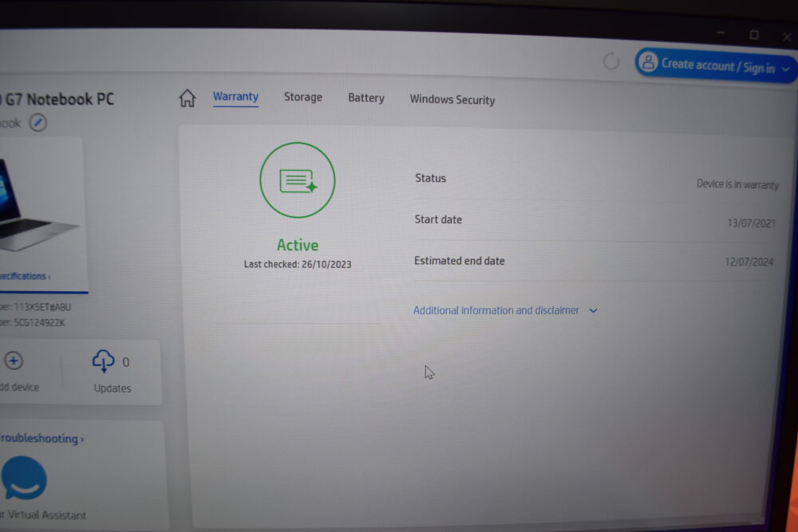
Task: Open the Storage tab
Action: click(302, 97)
